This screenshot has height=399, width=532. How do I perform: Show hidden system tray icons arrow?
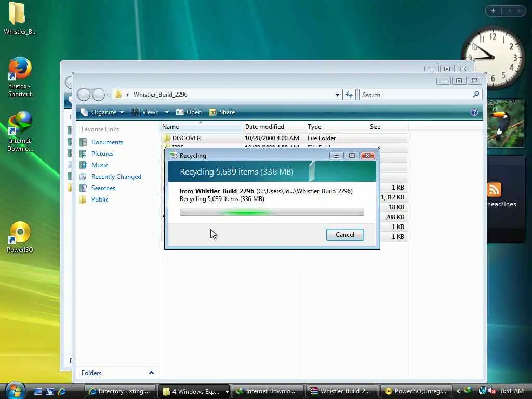[458, 391]
